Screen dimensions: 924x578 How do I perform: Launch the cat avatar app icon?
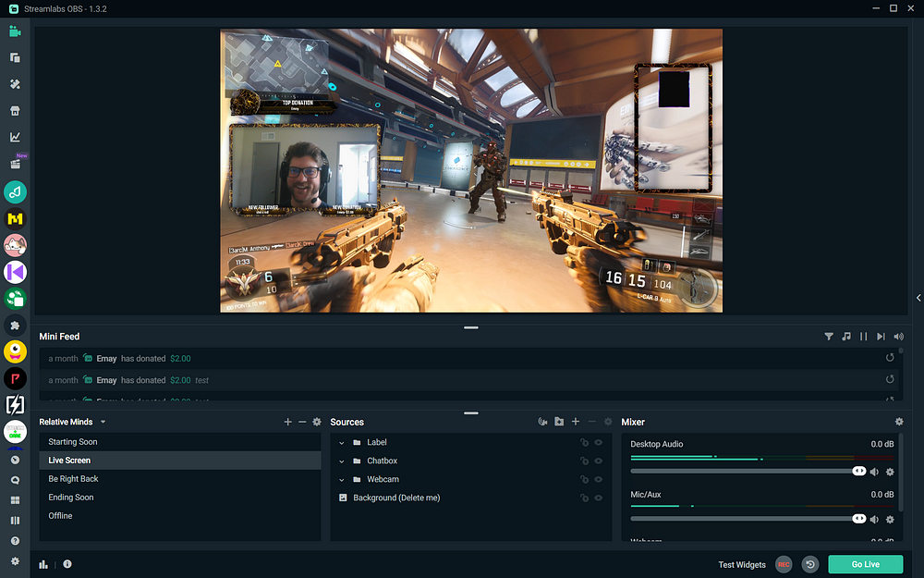pos(15,245)
